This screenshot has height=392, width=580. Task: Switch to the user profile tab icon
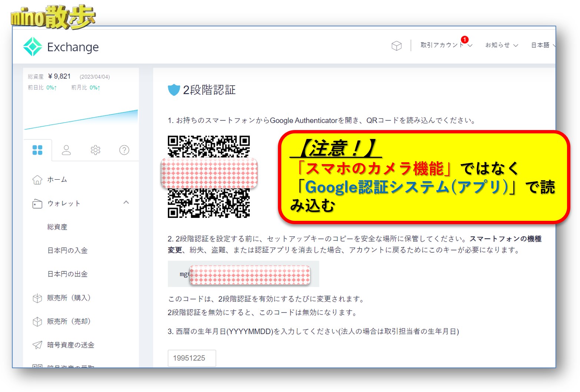coord(66,150)
